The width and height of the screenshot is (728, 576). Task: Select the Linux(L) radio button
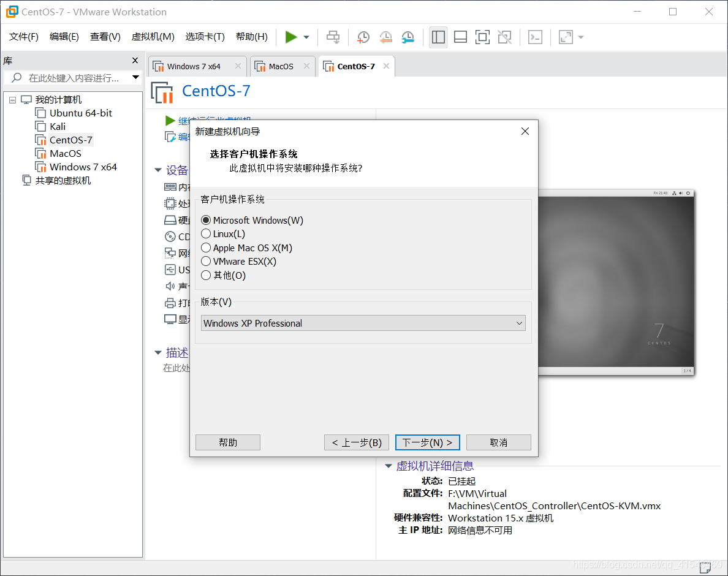pyautogui.click(x=206, y=233)
